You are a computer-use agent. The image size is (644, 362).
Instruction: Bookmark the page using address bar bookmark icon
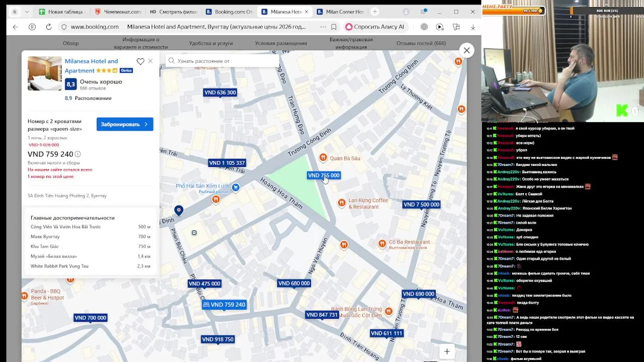334,27
